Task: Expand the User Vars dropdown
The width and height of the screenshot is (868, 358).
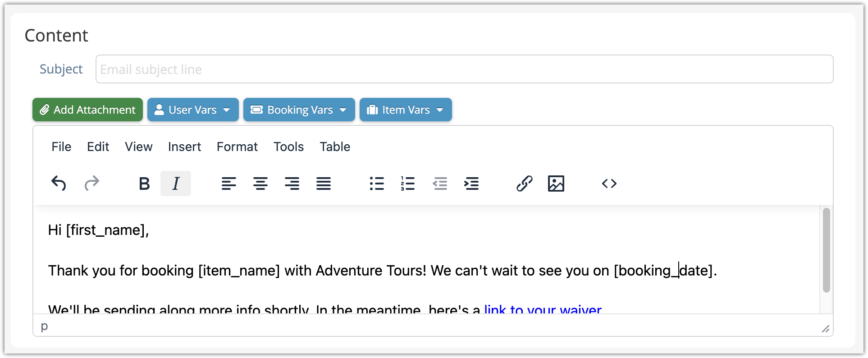Action: coord(193,110)
